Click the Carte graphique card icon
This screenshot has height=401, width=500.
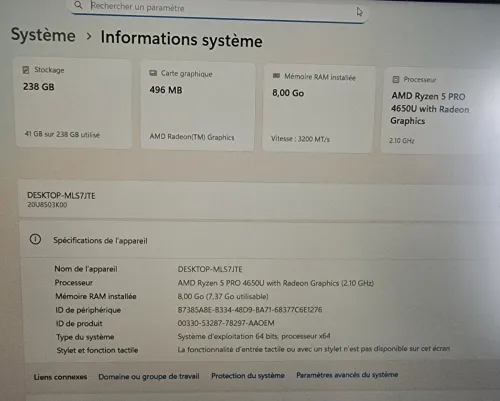(x=153, y=73)
